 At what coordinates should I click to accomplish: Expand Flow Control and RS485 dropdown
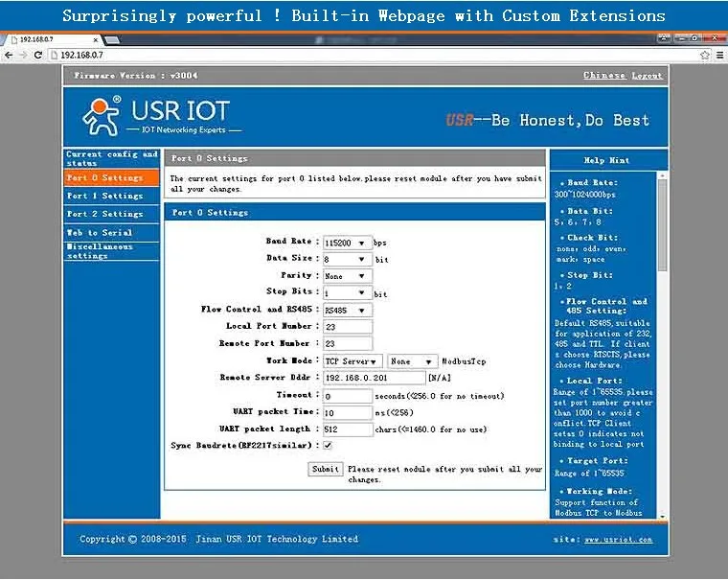coord(348,310)
